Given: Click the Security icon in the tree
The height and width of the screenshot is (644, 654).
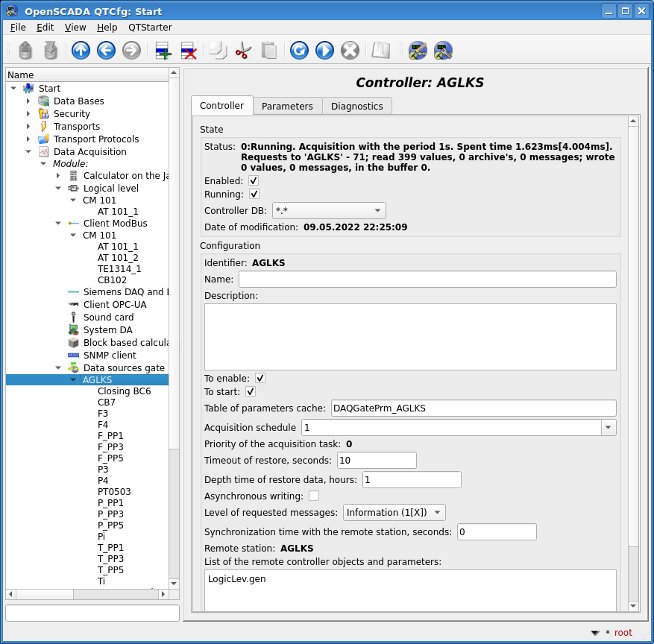Looking at the screenshot, I should [44, 113].
